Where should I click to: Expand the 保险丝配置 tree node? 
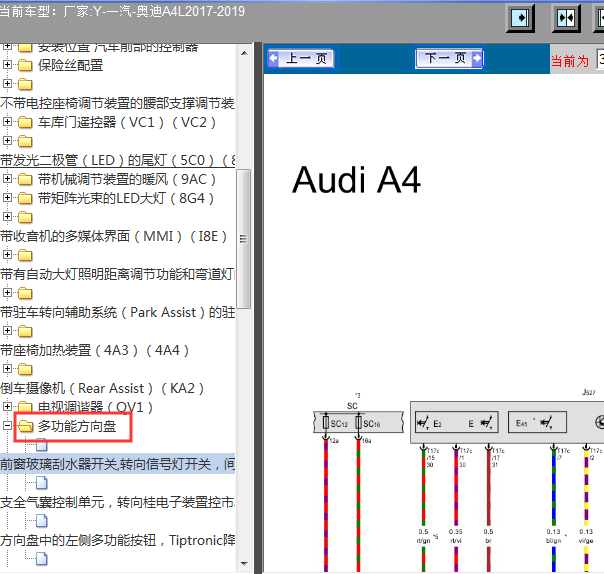click(x=7, y=65)
